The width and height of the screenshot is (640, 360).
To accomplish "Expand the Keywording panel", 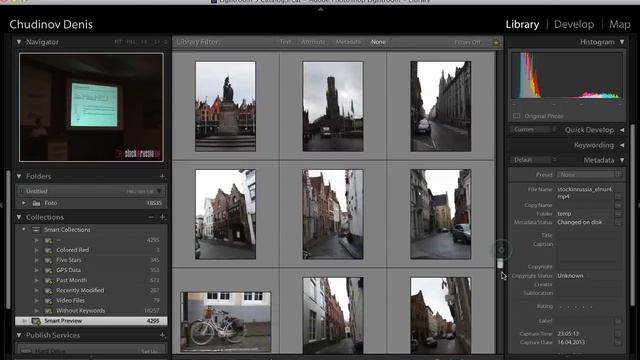I will pos(622,145).
